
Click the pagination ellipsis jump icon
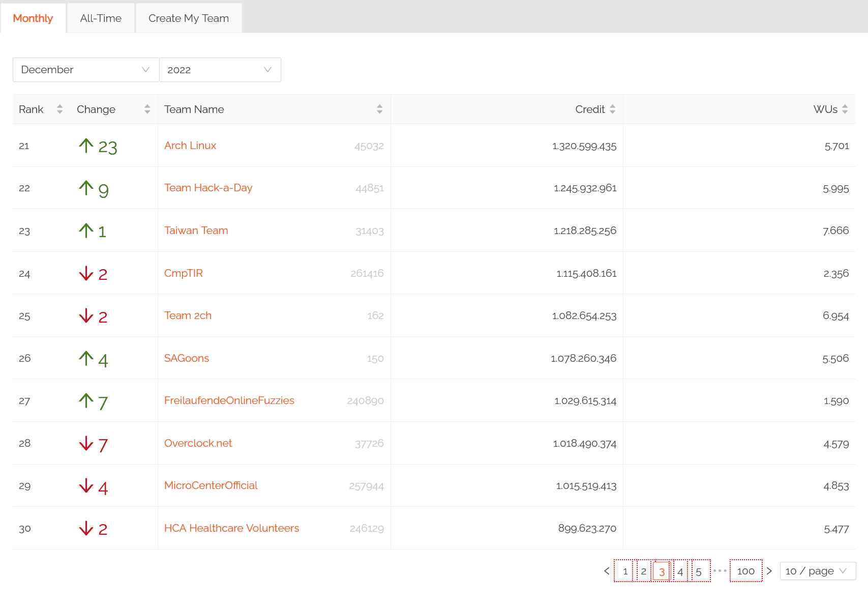(x=720, y=571)
